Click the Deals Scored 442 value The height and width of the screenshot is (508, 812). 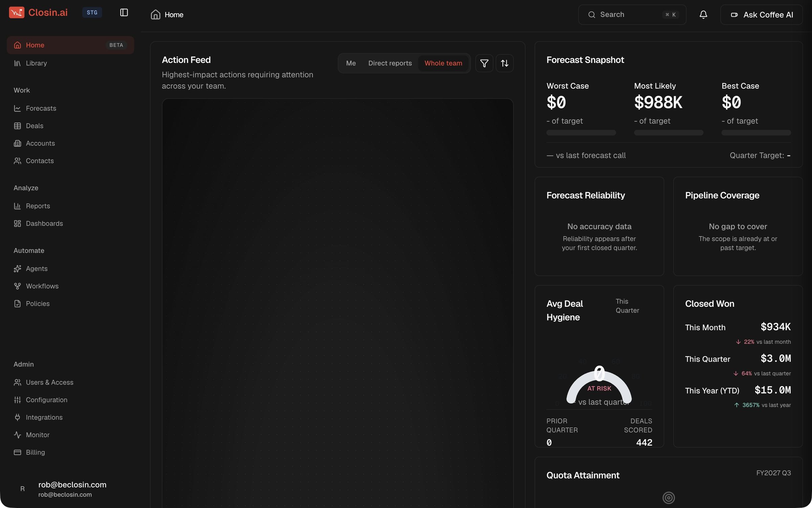coord(644,442)
